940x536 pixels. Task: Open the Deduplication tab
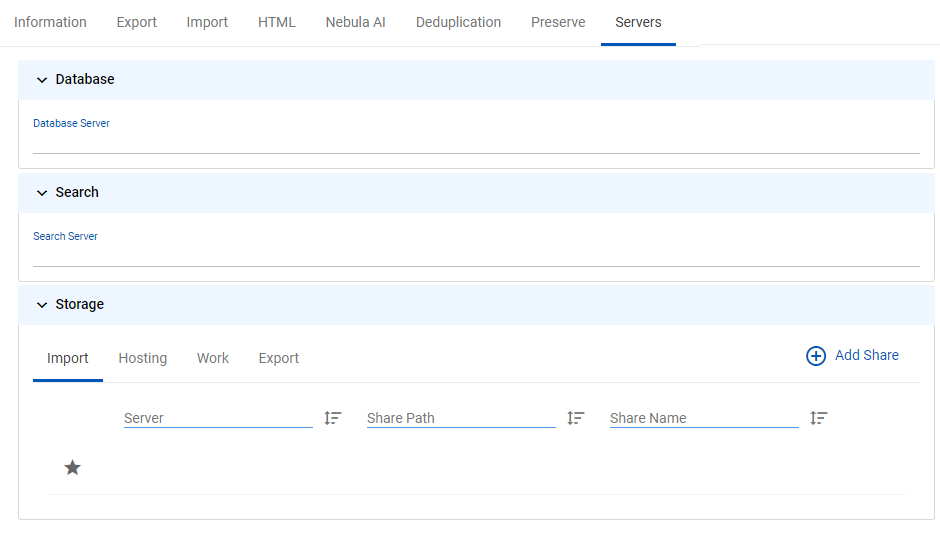(459, 22)
